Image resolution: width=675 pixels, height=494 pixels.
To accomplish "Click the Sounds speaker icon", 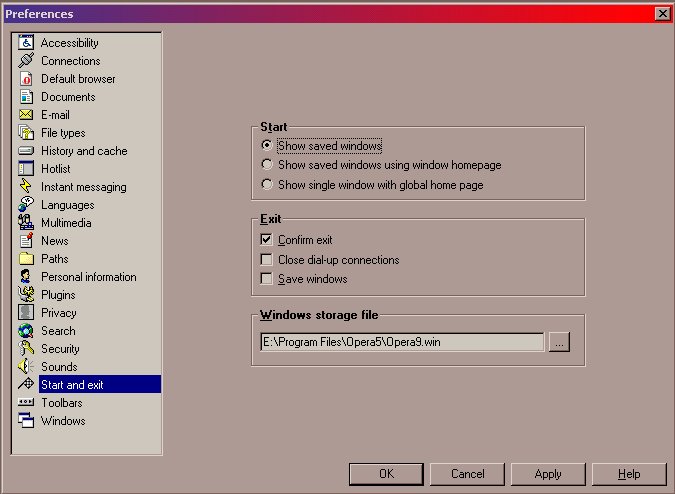I will [26, 367].
